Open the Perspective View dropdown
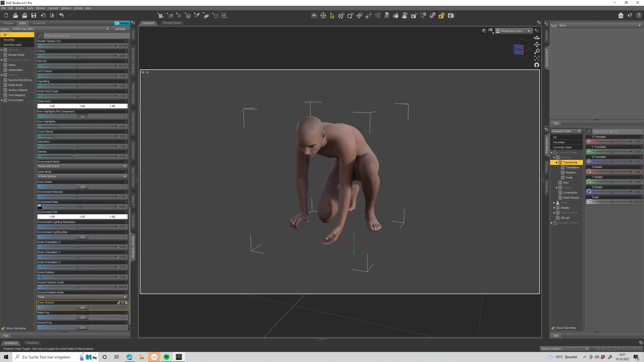Viewport: 644px width, 362px height. click(x=514, y=31)
